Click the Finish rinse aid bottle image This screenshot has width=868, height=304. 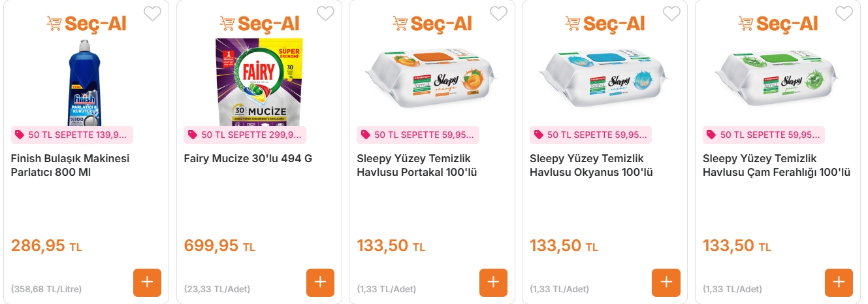[86, 82]
